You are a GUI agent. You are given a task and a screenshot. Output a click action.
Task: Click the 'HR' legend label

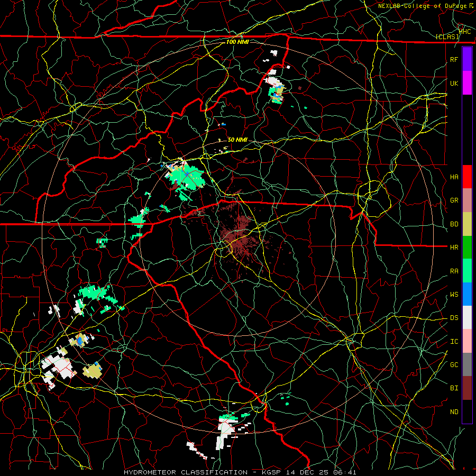454,248
